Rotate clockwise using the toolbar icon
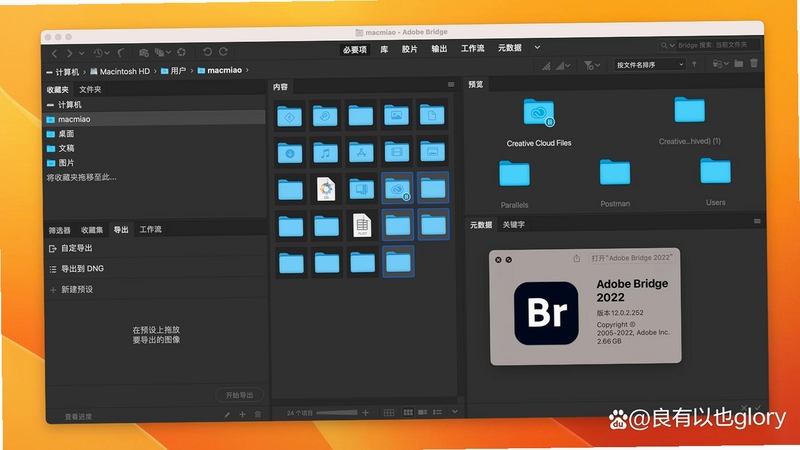The image size is (800, 450). tap(223, 52)
